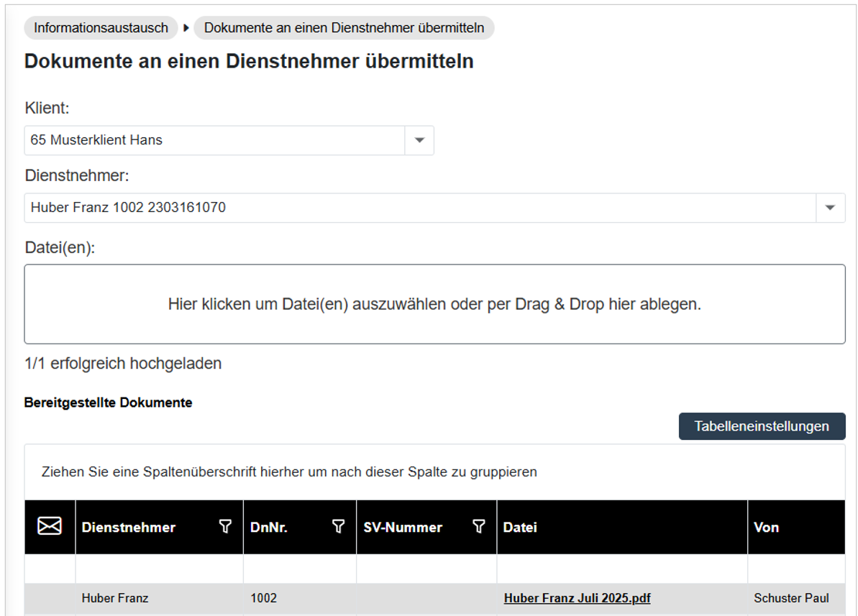Click the envelope icon in table header
Viewport: 858px width, 616px height.
click(50, 527)
